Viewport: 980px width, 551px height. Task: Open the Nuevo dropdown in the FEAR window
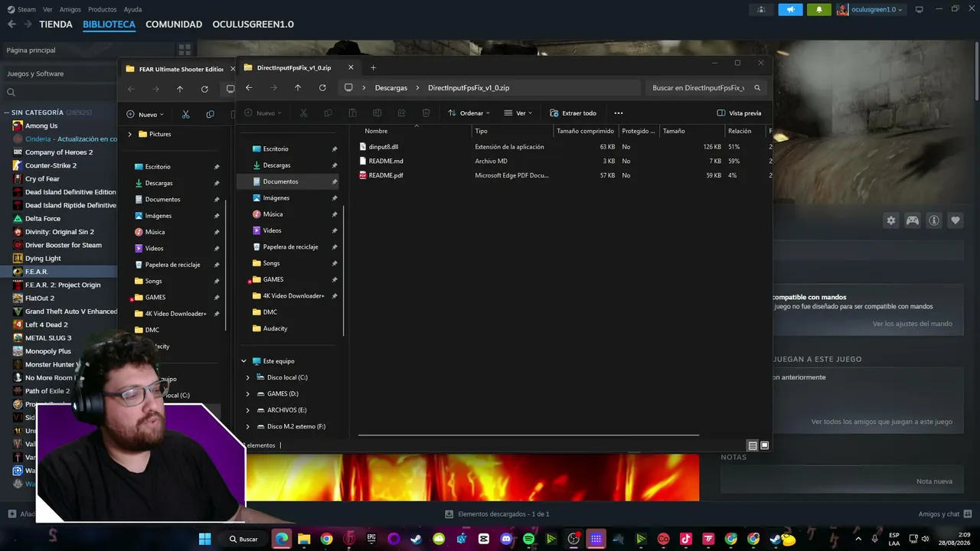[145, 114]
